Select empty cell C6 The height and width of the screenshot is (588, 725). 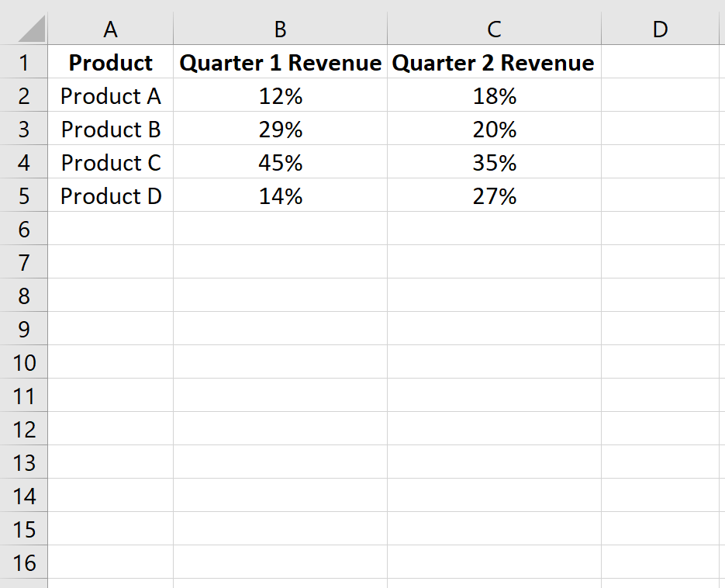(x=494, y=228)
